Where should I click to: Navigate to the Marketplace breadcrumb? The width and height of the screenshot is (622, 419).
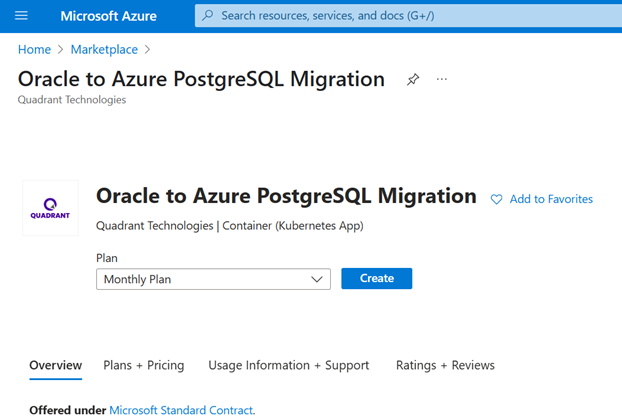point(104,49)
